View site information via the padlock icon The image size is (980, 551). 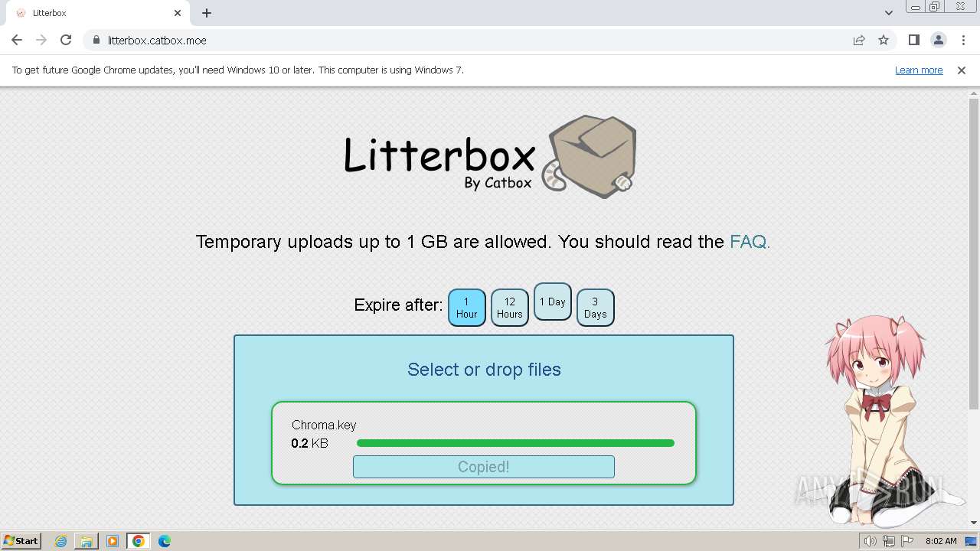[x=96, y=40]
